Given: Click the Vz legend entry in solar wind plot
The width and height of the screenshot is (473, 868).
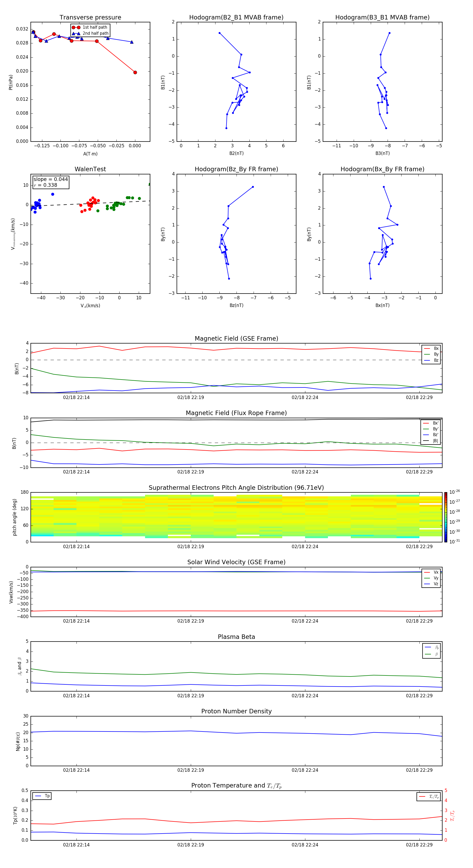Looking at the screenshot, I should [431, 584].
